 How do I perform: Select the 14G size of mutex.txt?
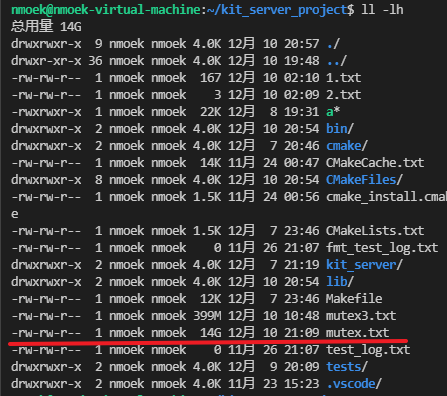pyautogui.click(x=210, y=332)
